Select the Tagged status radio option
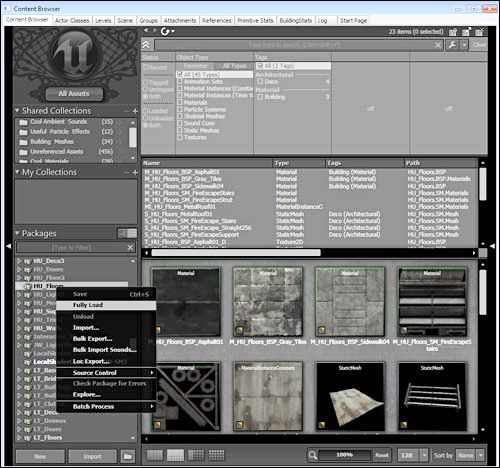The width and height of the screenshot is (500, 468). pyautogui.click(x=145, y=82)
